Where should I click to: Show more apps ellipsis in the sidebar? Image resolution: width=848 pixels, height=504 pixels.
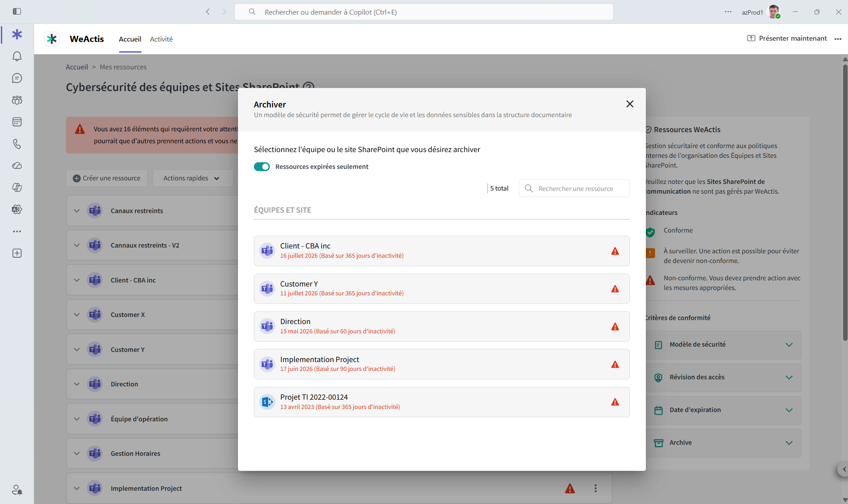click(x=17, y=231)
